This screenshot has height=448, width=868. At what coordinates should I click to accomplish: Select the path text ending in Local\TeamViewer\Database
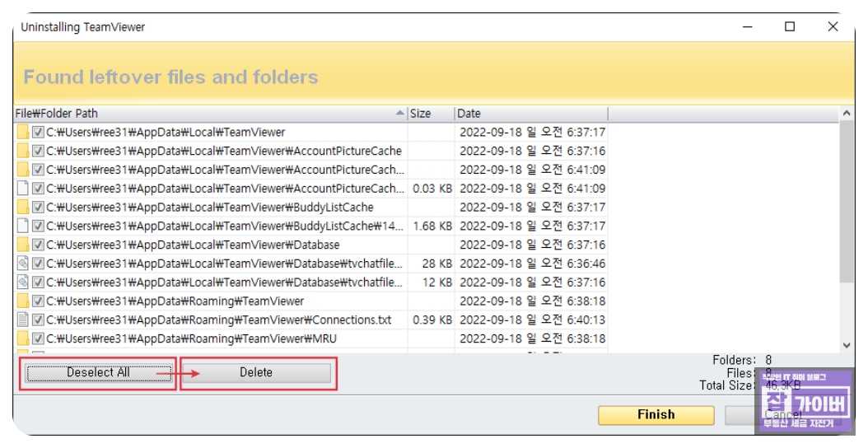(193, 245)
